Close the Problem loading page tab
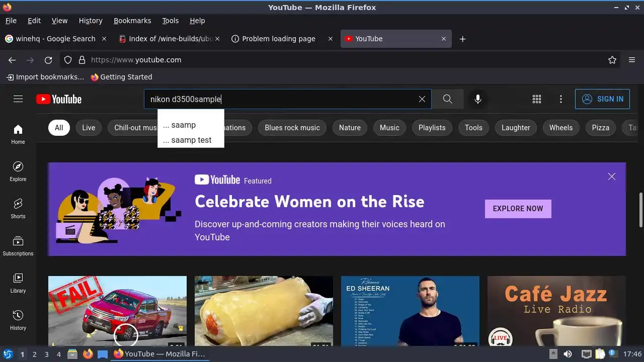 click(x=331, y=39)
